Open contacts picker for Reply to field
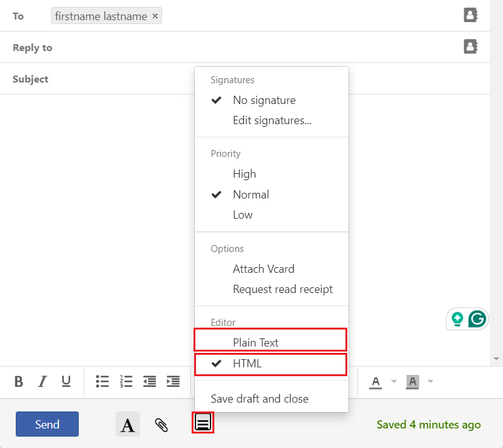This screenshot has width=503, height=448. tap(470, 47)
